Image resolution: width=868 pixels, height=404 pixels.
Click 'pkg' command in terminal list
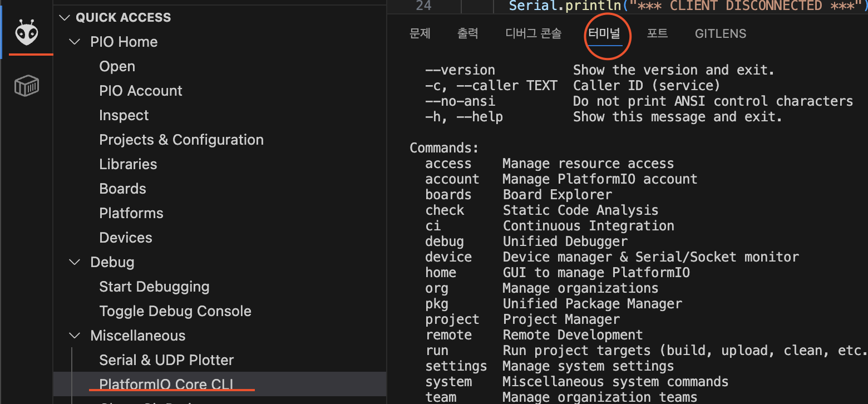point(437,304)
